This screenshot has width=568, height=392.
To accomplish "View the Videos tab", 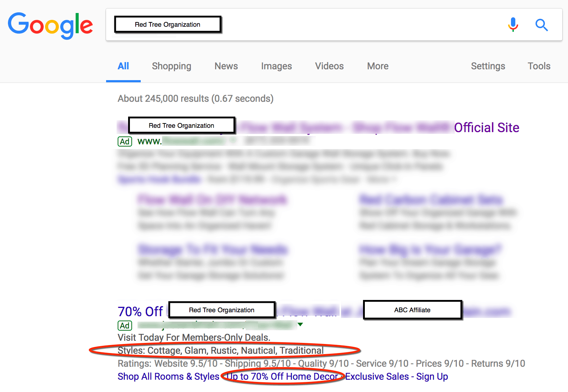I will [x=329, y=66].
